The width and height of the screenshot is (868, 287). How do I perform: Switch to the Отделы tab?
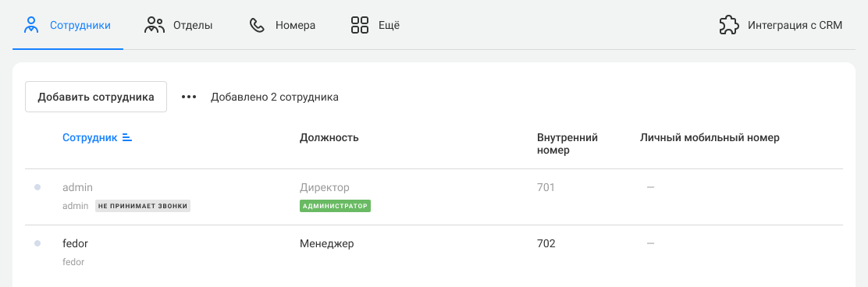(x=178, y=25)
